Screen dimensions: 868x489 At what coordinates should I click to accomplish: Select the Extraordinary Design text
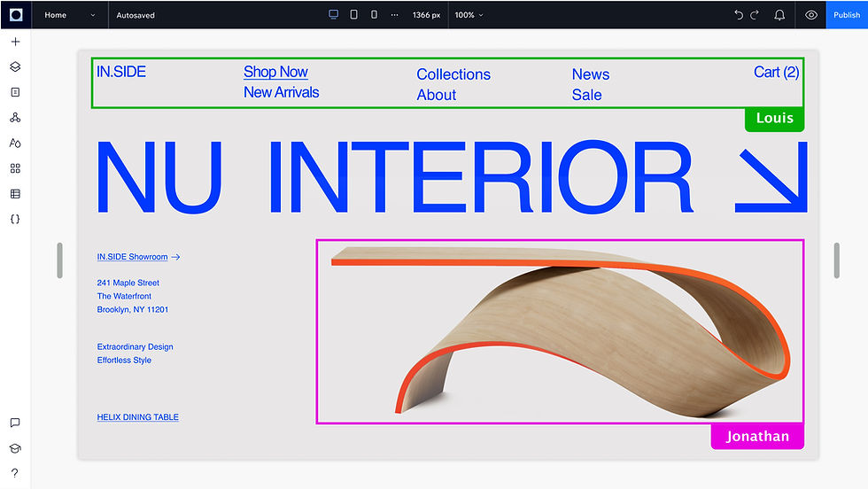pyautogui.click(x=135, y=346)
